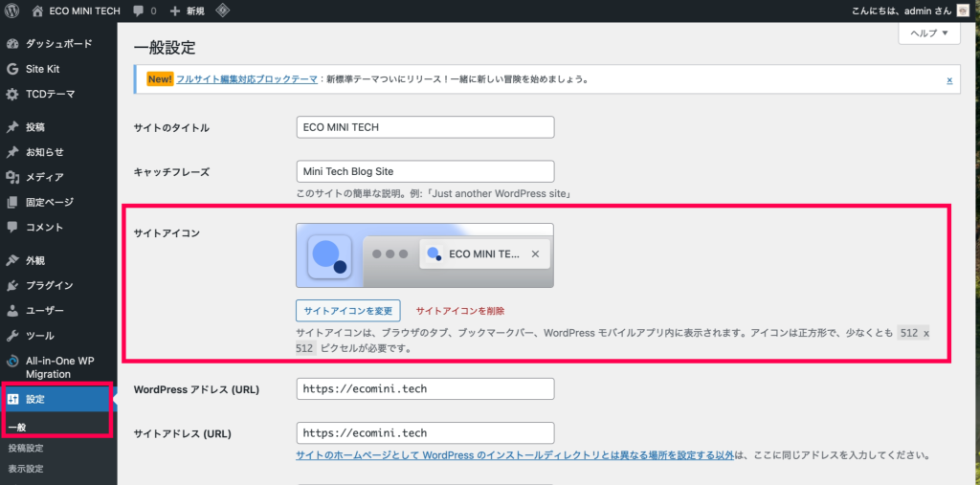This screenshot has width=980, height=485.
Task: Open プラグイン (Plugins) menu
Action: [49, 285]
